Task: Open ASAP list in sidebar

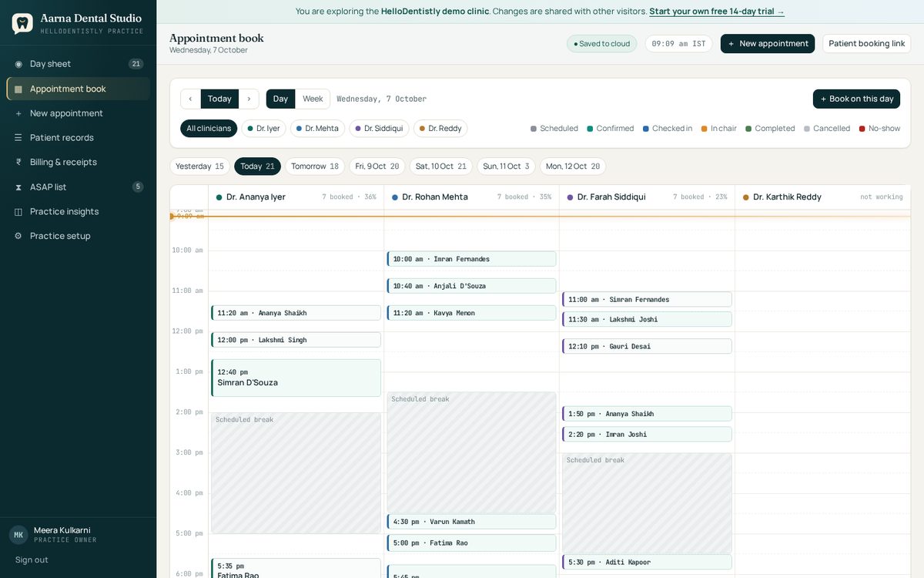Action: (x=79, y=187)
